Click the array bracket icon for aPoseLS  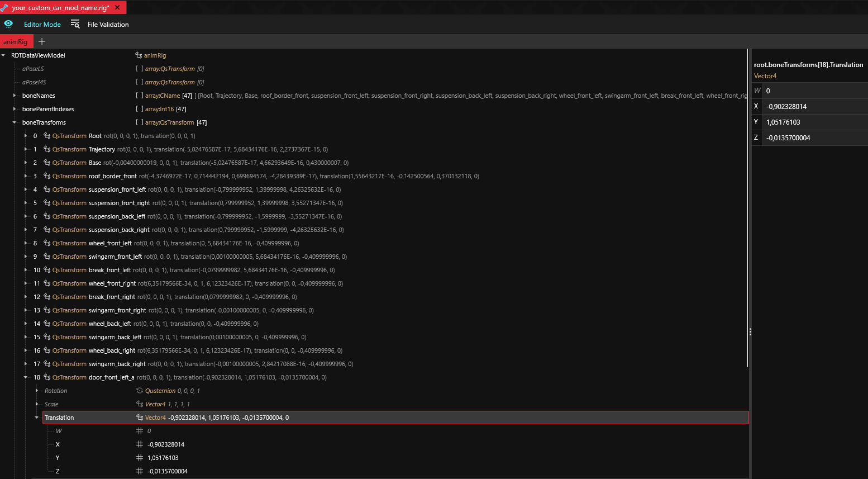click(140, 69)
